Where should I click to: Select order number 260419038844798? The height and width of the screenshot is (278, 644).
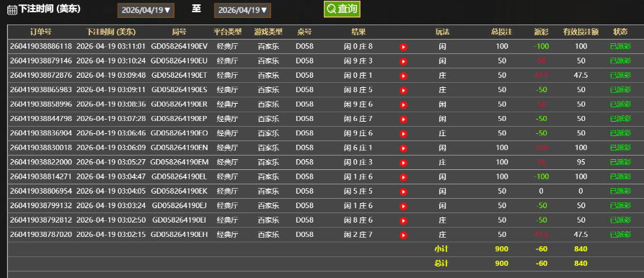(40, 119)
